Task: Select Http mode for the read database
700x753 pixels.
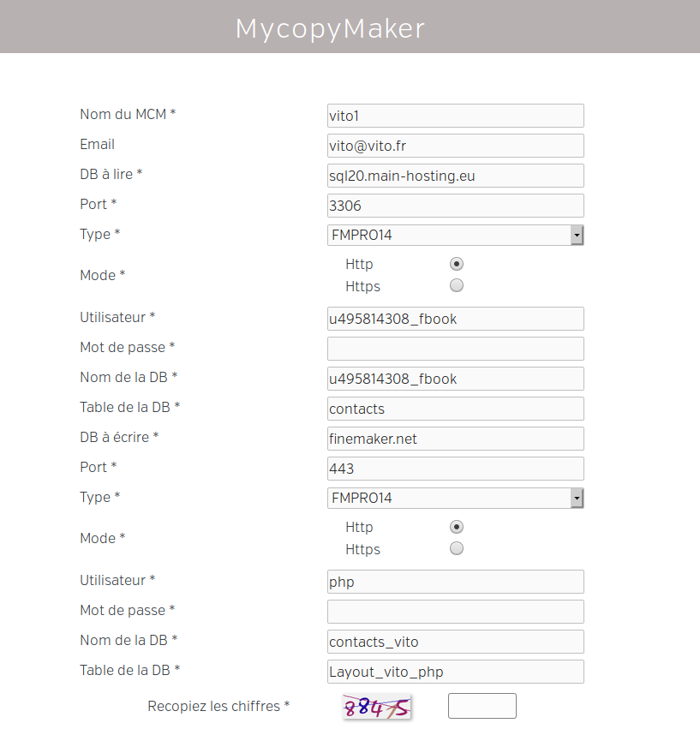Action: (457, 264)
